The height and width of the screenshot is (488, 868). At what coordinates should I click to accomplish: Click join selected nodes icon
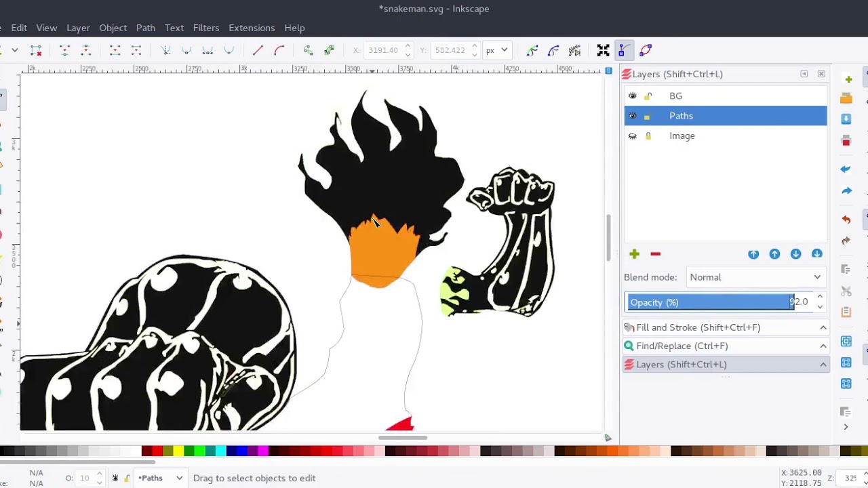click(x=64, y=50)
